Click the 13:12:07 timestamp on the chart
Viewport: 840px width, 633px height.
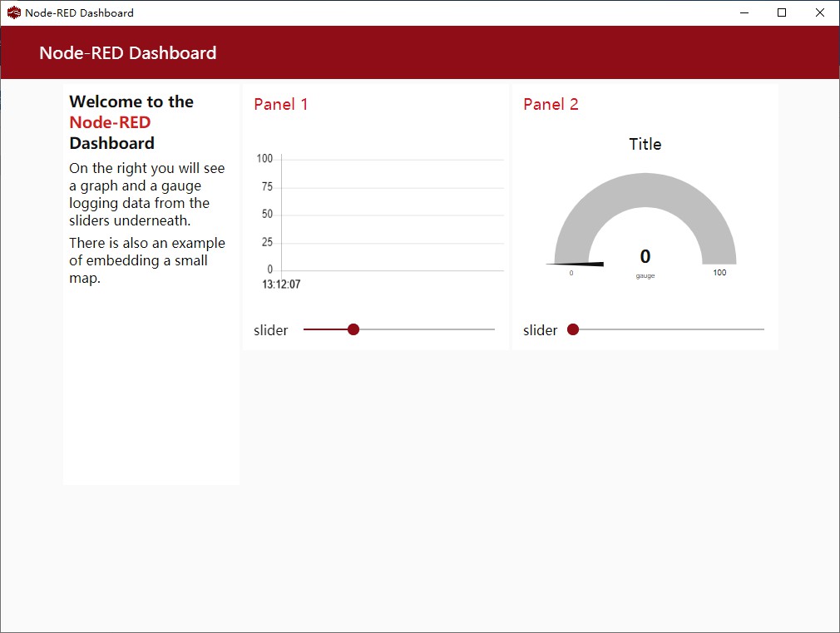click(x=281, y=284)
